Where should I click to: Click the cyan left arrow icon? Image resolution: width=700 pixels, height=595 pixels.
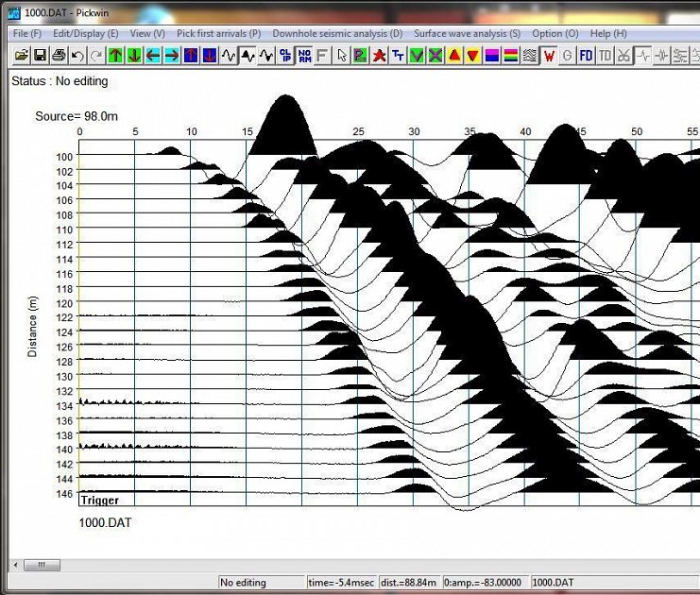tap(153, 56)
